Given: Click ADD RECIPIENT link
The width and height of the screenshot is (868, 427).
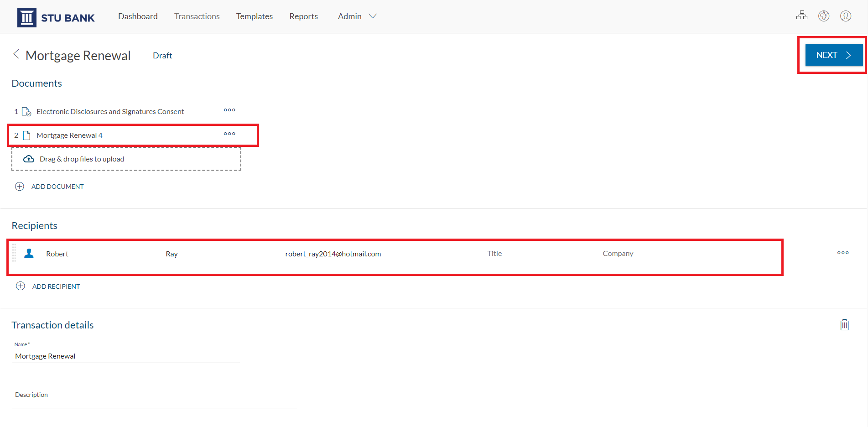Looking at the screenshot, I should (56, 286).
